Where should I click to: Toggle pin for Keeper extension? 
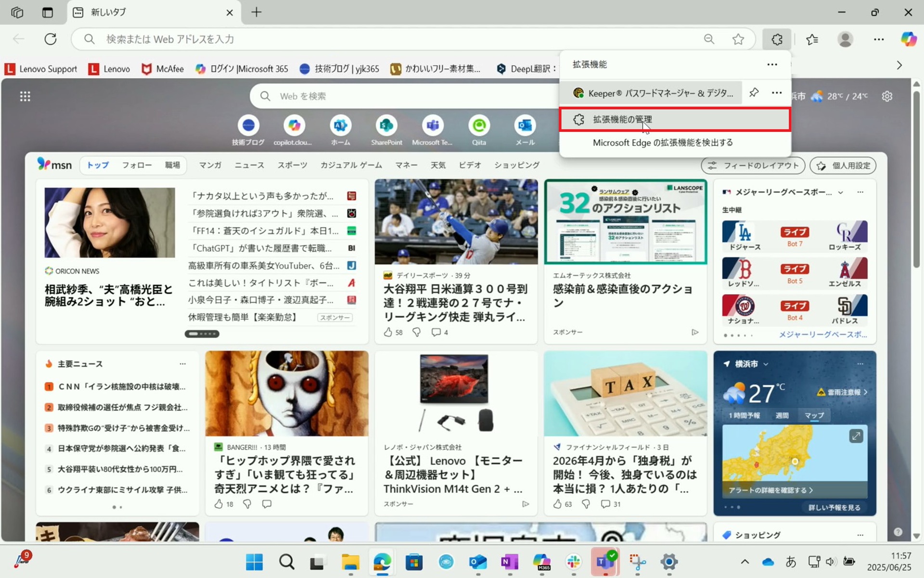pos(754,92)
